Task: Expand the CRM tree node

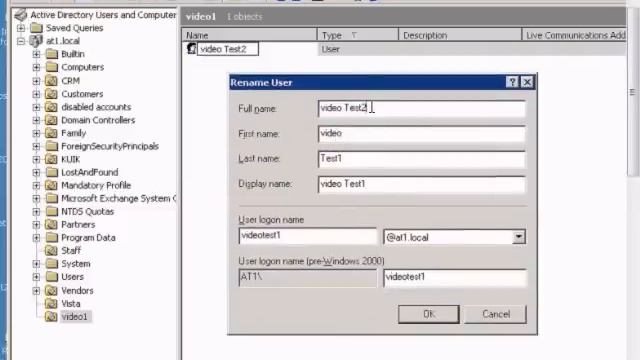Action: pos(36,80)
